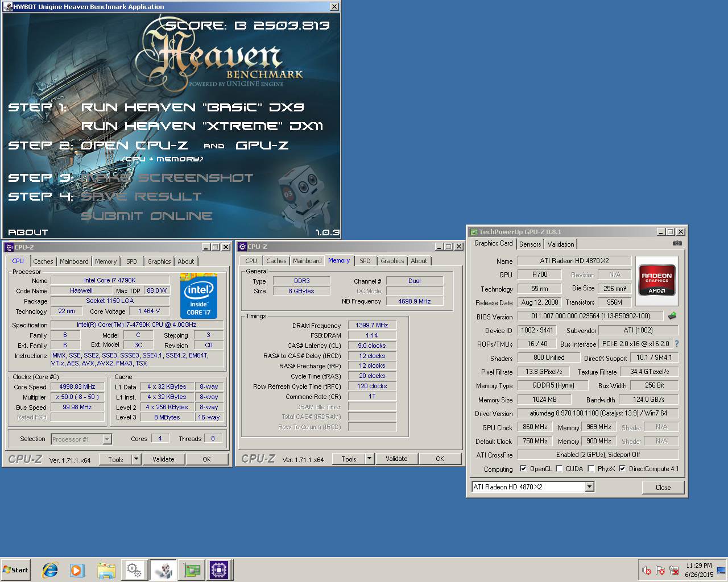The width and height of the screenshot is (728, 582).
Task: Open Internet Explorer from the taskbar
Action: [50, 570]
